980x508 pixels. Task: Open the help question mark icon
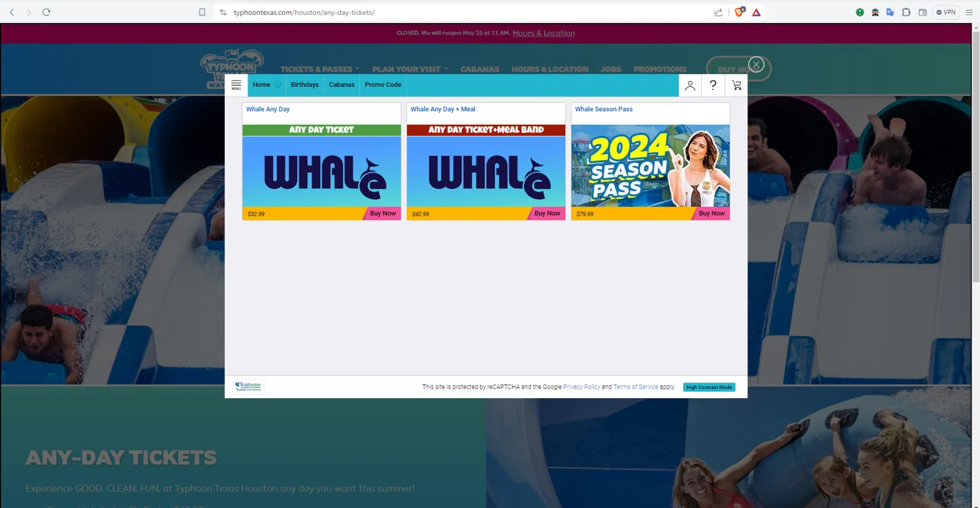713,85
